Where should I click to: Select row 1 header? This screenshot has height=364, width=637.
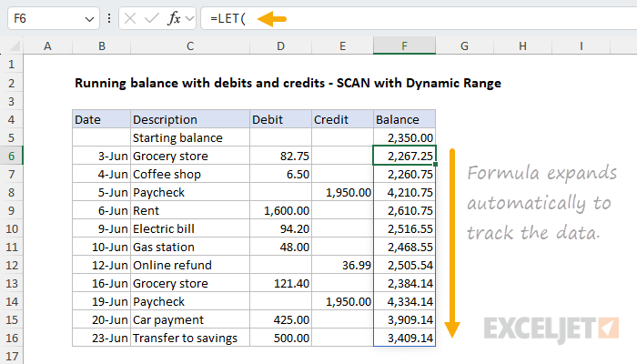[11, 65]
